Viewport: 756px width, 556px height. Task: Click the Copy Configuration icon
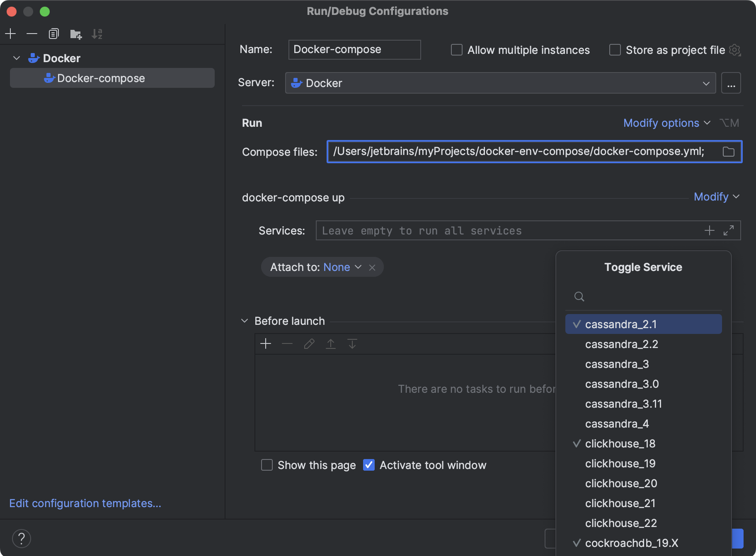point(53,34)
